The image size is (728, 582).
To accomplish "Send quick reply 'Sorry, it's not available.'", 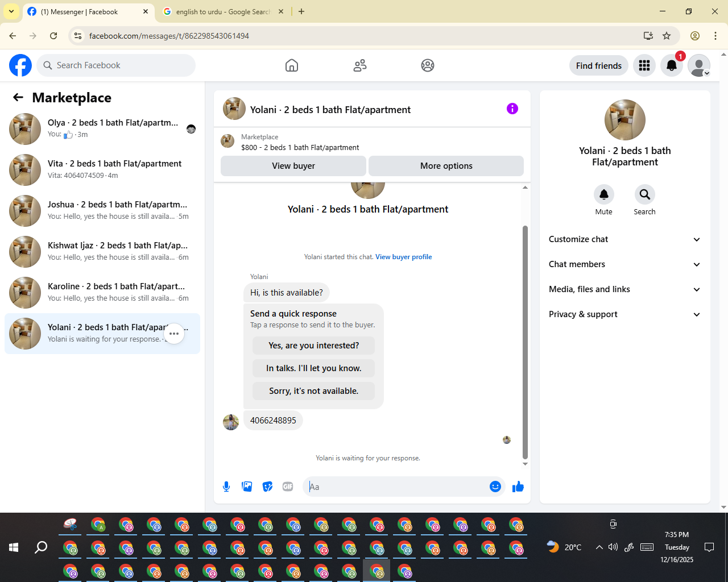I will pos(314,391).
